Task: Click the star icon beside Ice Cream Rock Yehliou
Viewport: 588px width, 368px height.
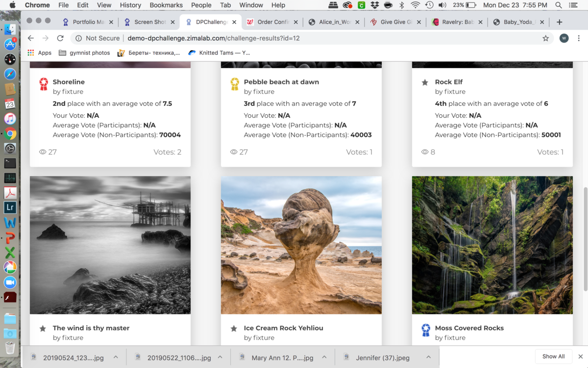Action: click(234, 328)
